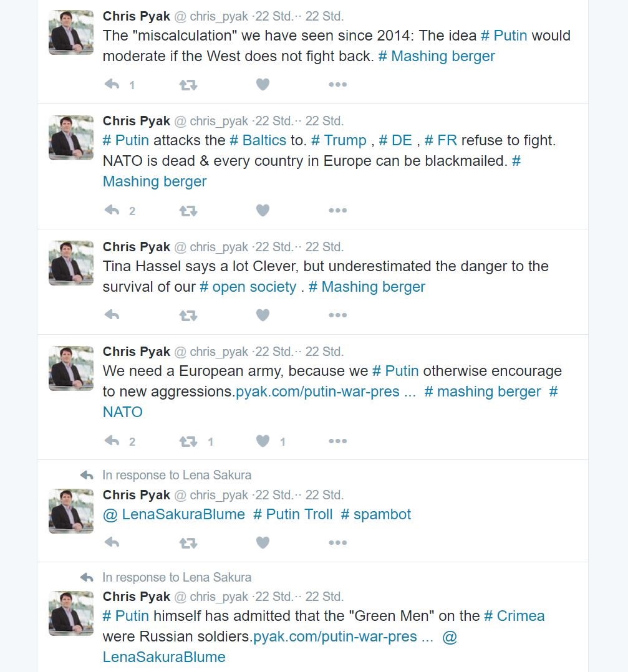Retweet the European army tweet
This screenshot has width=628, height=672.
tap(188, 441)
